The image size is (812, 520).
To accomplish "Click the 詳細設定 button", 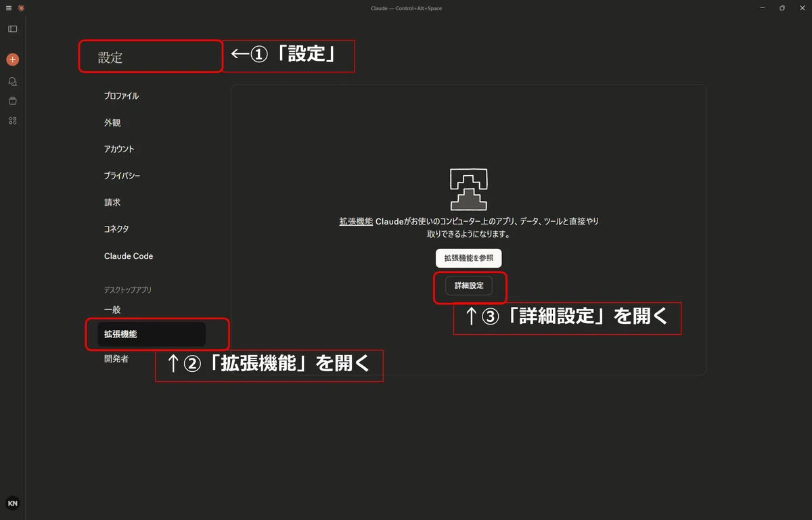I will click(x=469, y=285).
